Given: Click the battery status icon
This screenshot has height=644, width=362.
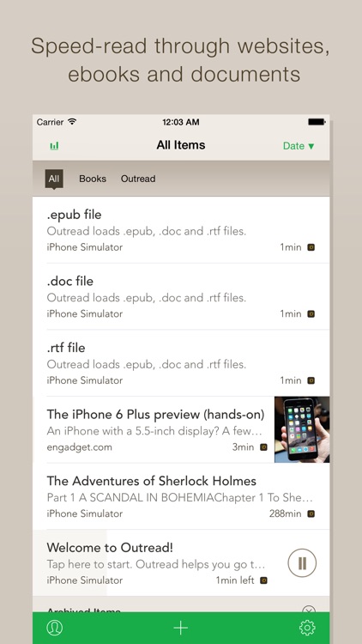Looking at the screenshot, I should coord(317,122).
